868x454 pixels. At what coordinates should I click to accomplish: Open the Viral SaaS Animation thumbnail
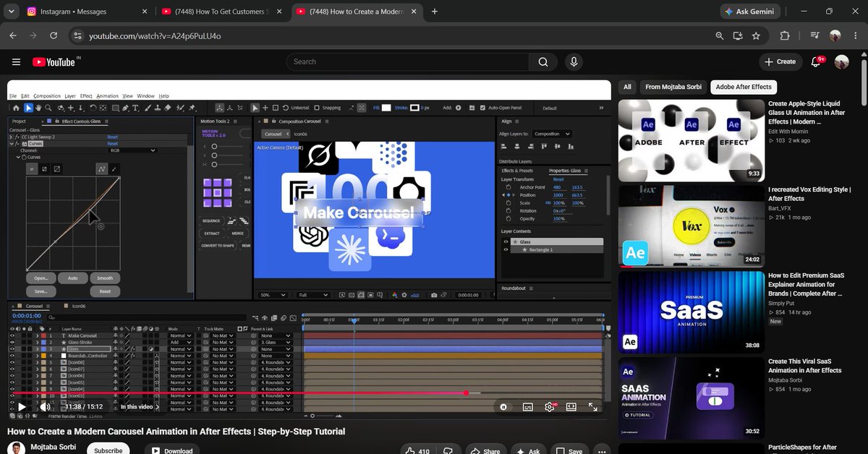click(690, 398)
